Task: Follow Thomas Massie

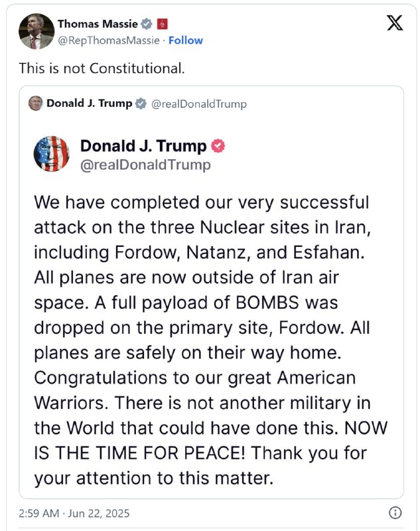Action: pos(186,40)
